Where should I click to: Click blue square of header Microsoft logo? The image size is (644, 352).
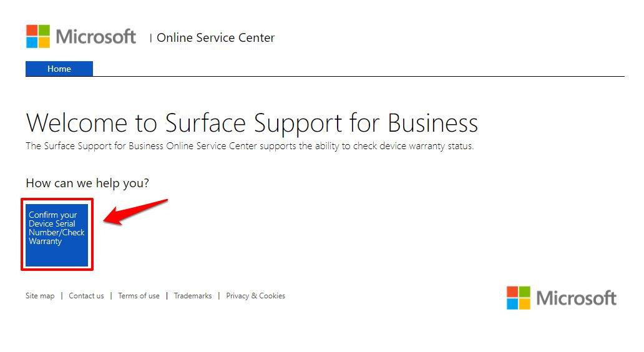coord(32,42)
